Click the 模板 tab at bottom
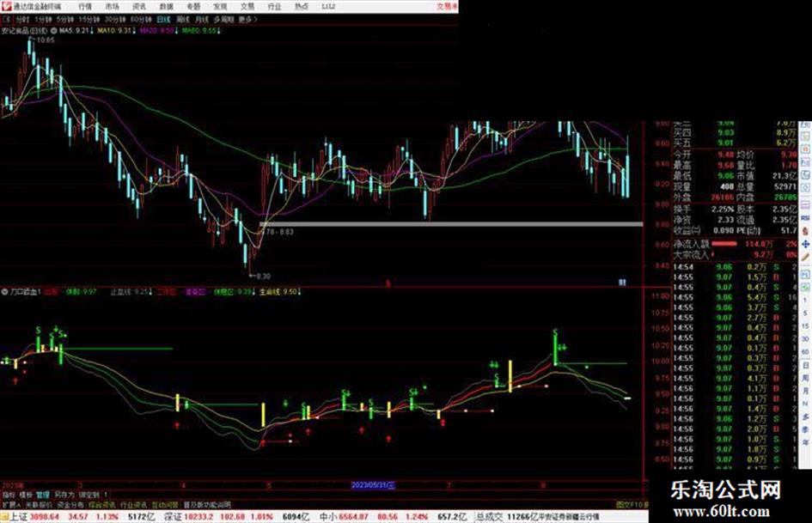Viewport: 812px width, 523px height. point(26,495)
